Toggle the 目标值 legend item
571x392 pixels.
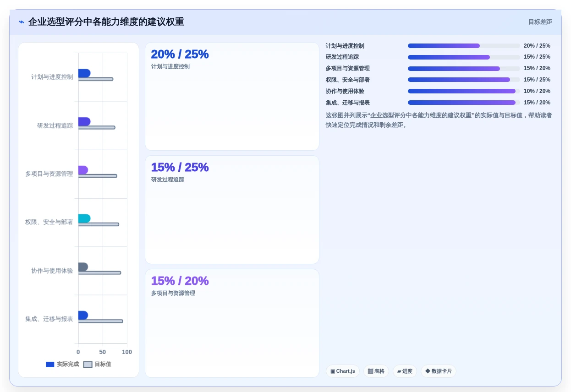pyautogui.click(x=97, y=365)
